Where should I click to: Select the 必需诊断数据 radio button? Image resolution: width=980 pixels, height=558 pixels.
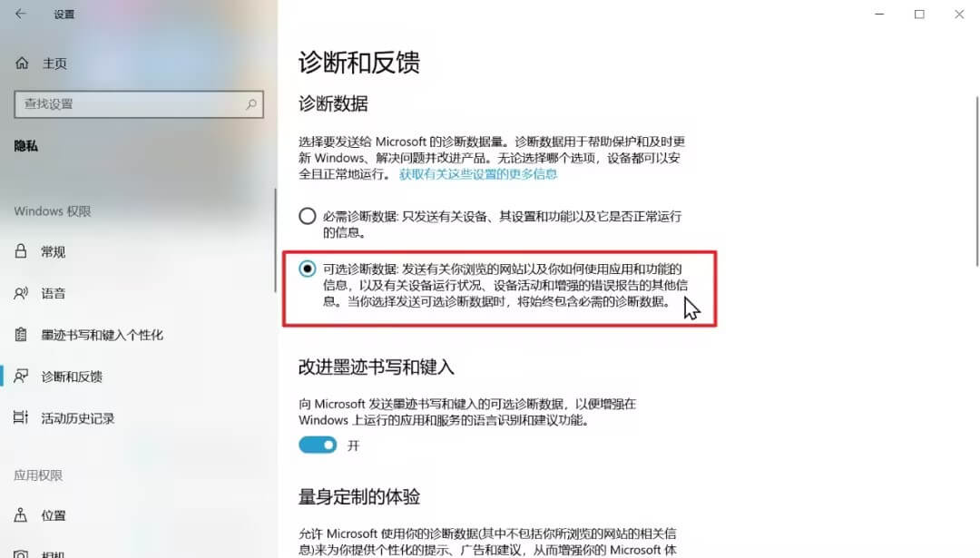(307, 216)
